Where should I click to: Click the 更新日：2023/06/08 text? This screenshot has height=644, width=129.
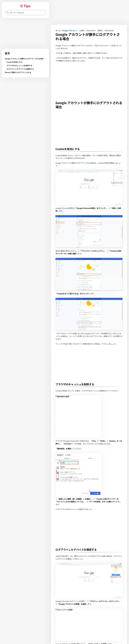point(105,30)
